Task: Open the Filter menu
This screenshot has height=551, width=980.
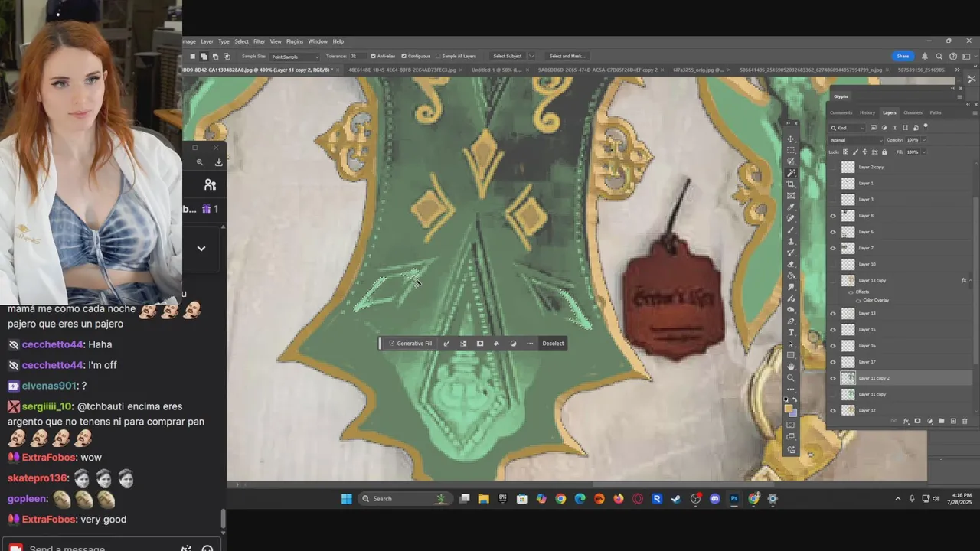Action: [x=260, y=41]
